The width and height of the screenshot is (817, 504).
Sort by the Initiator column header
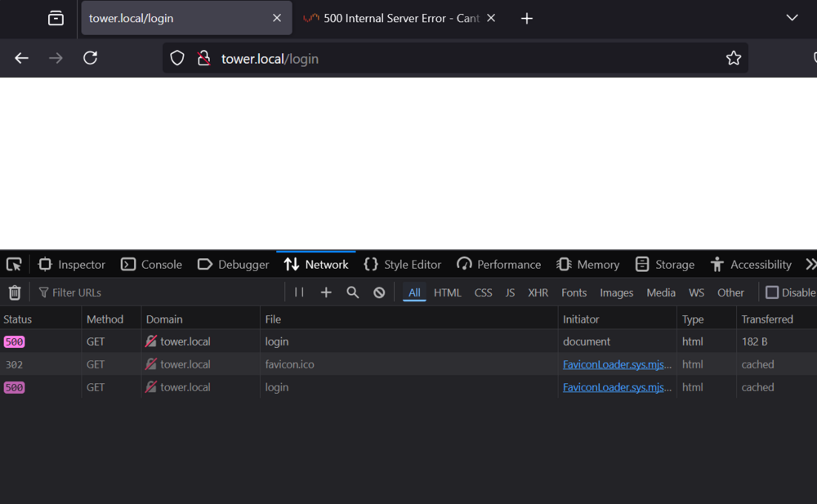coord(617,319)
